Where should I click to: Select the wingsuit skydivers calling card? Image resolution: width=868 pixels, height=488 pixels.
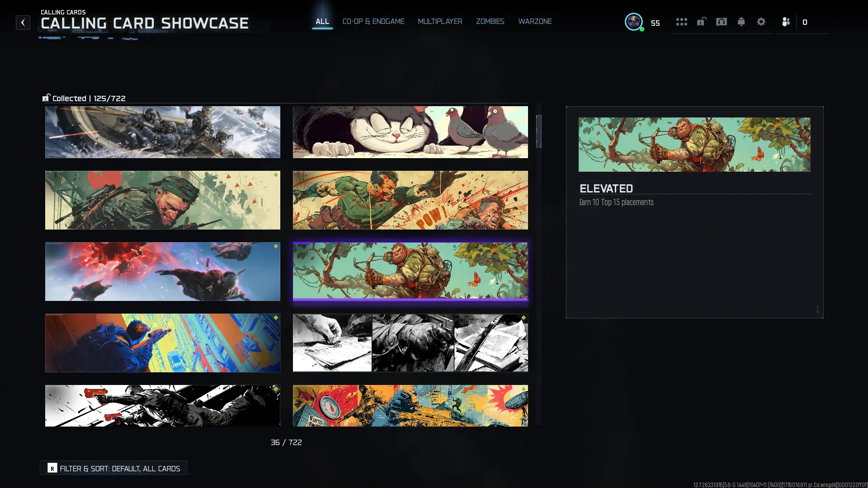coord(162,271)
